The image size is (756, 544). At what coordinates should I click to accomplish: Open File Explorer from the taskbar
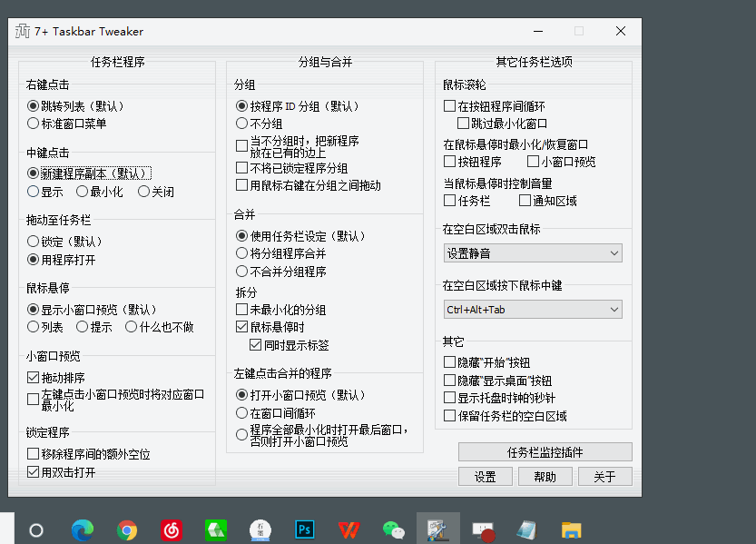pos(570,529)
